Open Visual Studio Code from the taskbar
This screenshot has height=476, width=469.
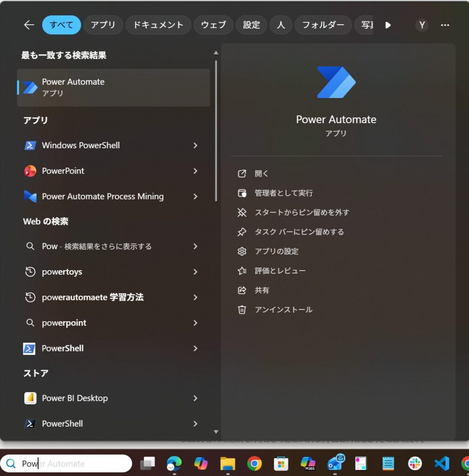point(441,463)
